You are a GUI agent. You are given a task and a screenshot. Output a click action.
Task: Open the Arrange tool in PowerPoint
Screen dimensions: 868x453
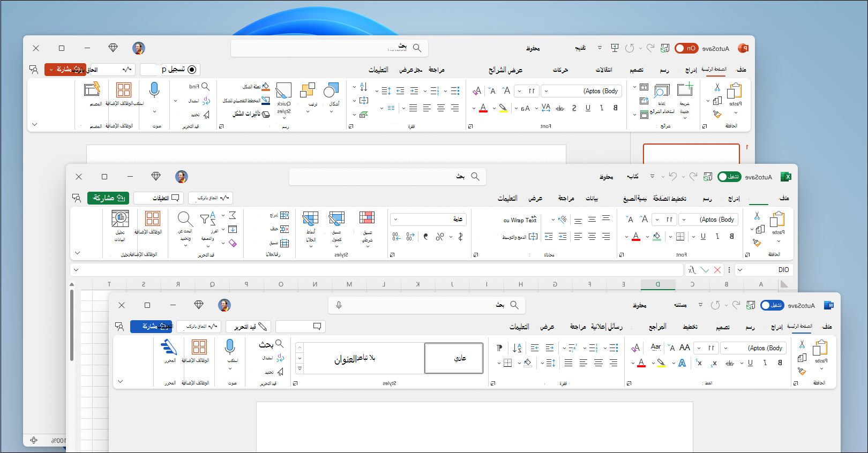[308, 90]
